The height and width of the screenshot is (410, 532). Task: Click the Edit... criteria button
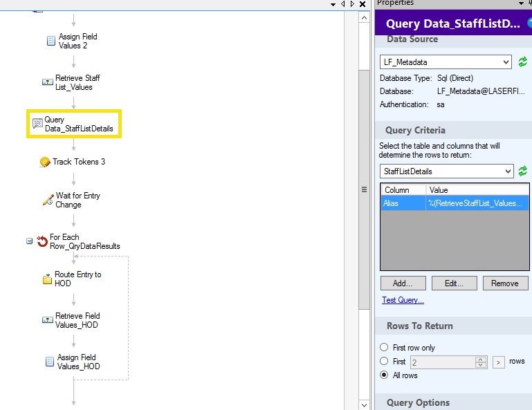click(x=455, y=283)
